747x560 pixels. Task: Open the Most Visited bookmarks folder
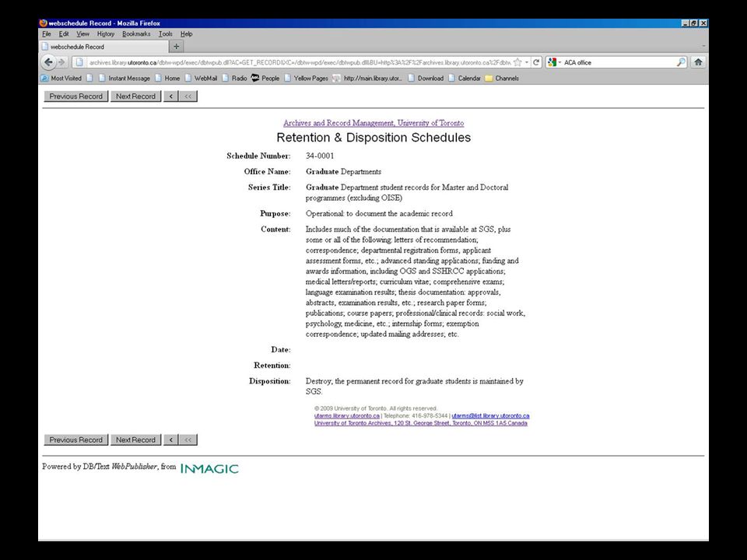click(61, 78)
